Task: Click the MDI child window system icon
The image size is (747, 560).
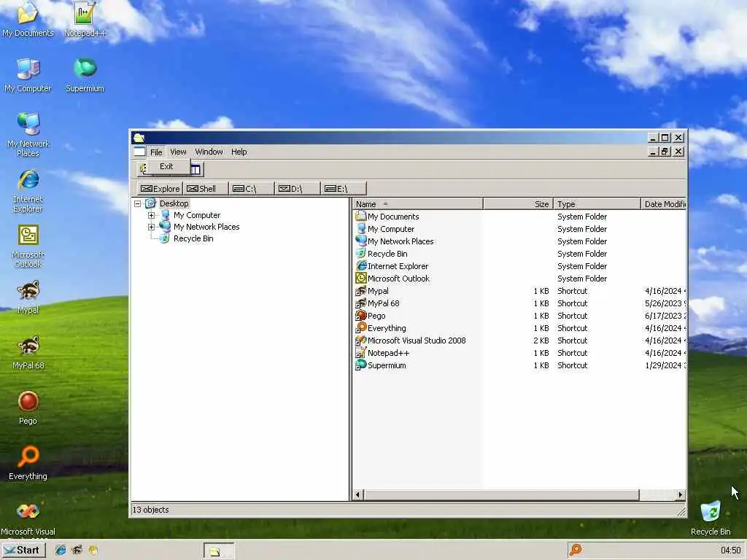Action: tap(139, 152)
